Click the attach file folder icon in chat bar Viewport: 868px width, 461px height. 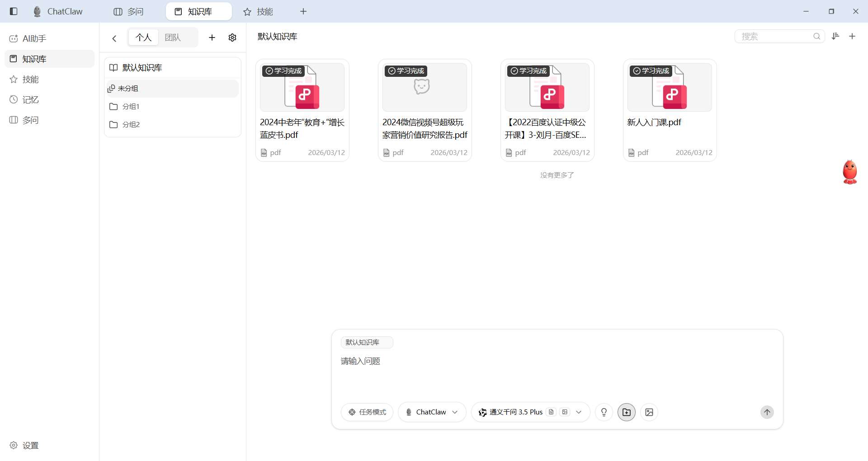[x=626, y=412]
